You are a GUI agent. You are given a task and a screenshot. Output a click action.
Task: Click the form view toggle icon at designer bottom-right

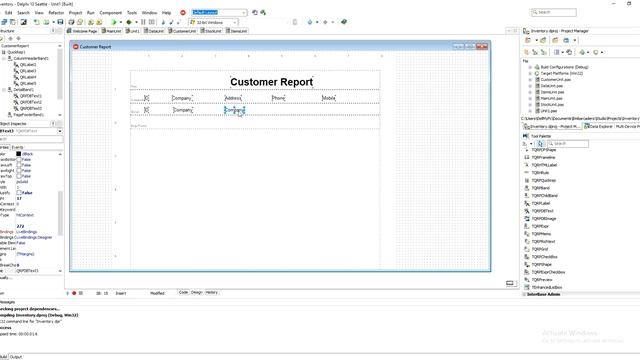[510, 283]
